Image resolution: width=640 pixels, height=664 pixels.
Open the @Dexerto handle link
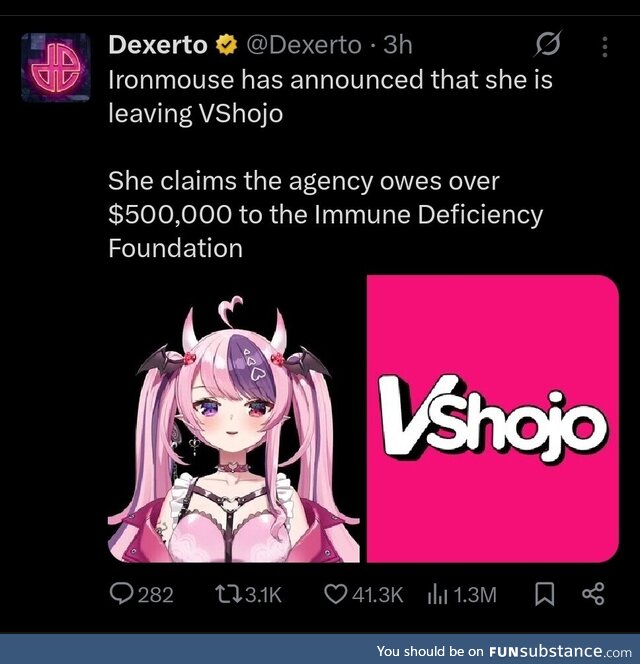[304, 45]
